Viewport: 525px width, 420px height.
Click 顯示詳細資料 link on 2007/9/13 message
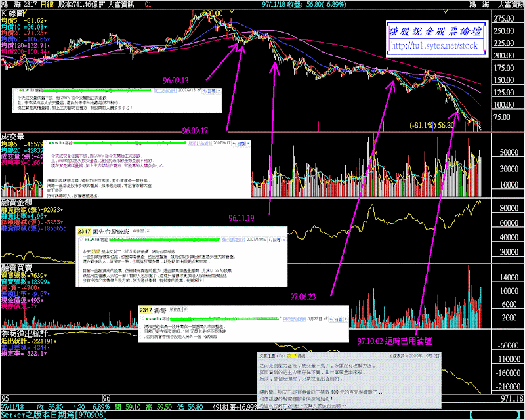pos(165,91)
